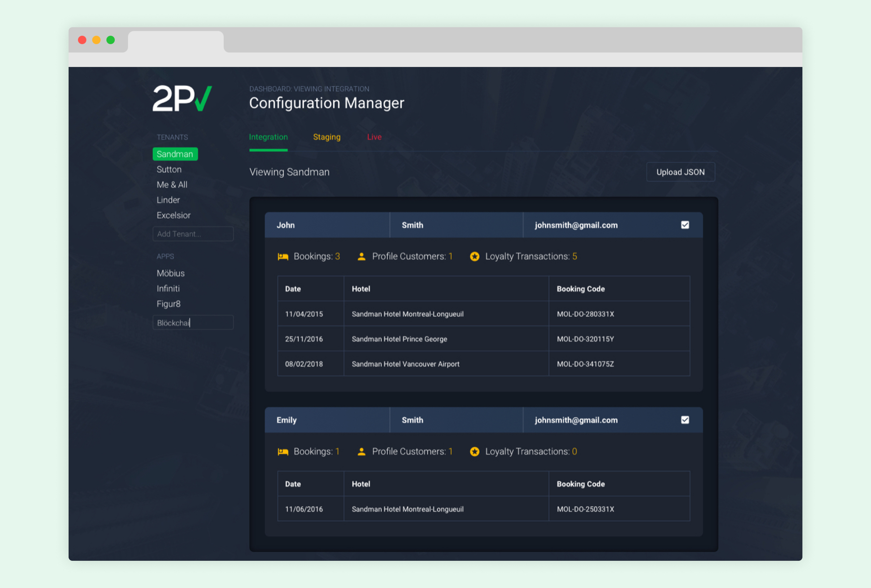Focus the Blöckchai app input field
871x588 pixels.
click(193, 323)
